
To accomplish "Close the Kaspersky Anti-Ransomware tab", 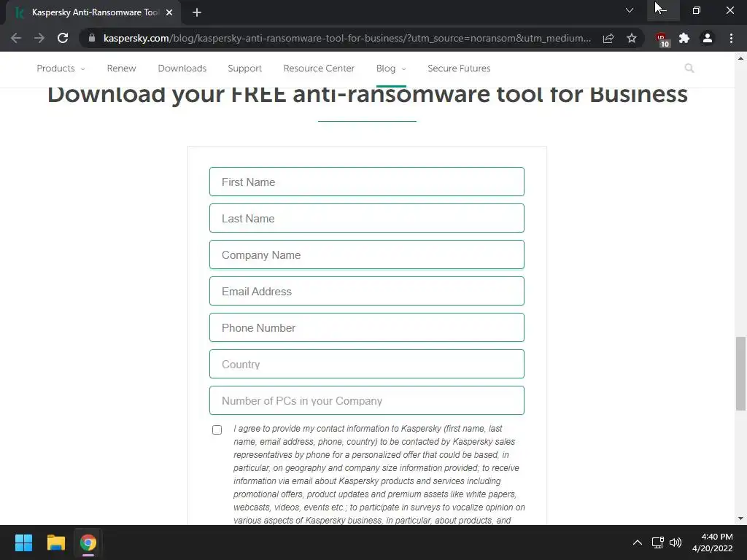I will pos(169,12).
